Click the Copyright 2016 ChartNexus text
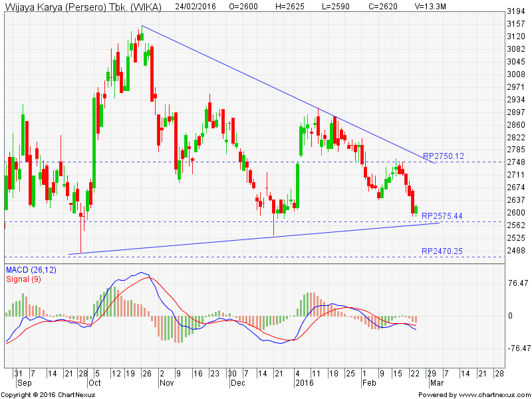Screen dimensions: 532x399 click(x=47, y=394)
